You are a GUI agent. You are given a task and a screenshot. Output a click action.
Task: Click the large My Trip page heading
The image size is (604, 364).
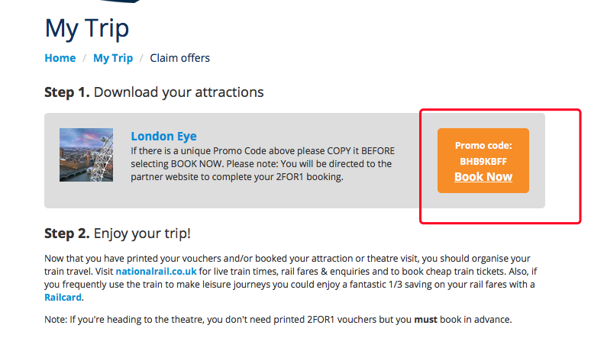coord(87,28)
